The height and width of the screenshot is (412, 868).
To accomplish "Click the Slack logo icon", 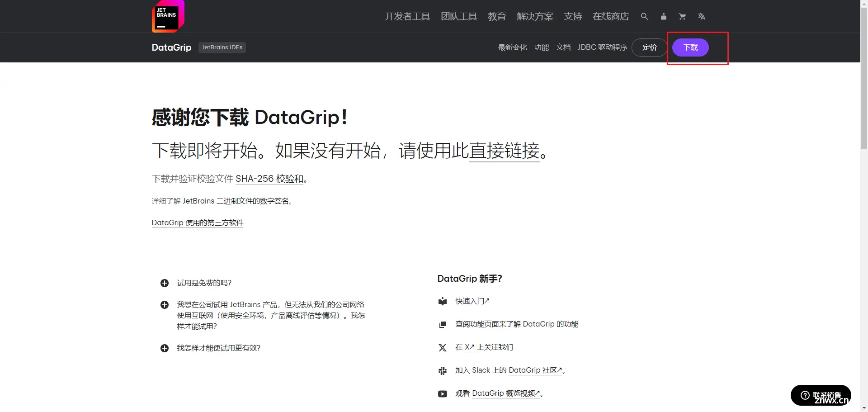I will [443, 371].
